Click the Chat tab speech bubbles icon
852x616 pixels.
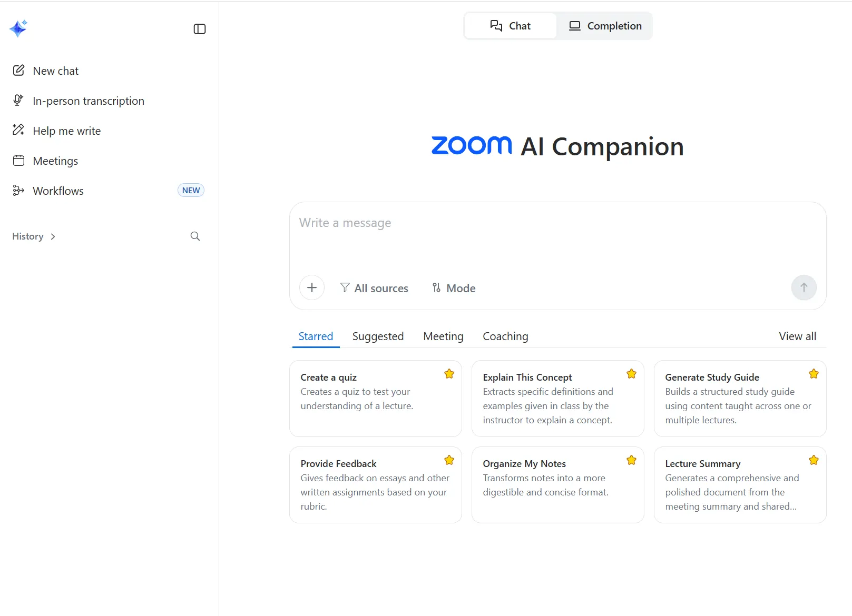pyautogui.click(x=496, y=26)
